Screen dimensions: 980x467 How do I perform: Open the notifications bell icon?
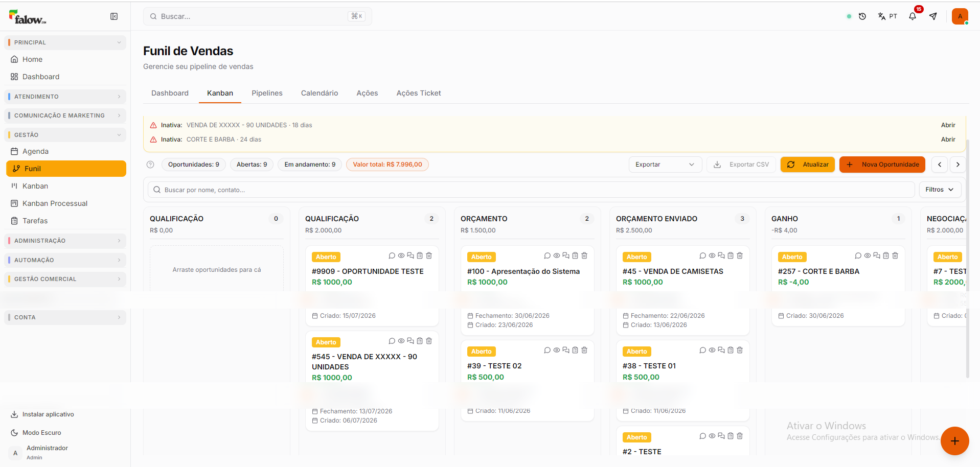click(x=913, y=16)
